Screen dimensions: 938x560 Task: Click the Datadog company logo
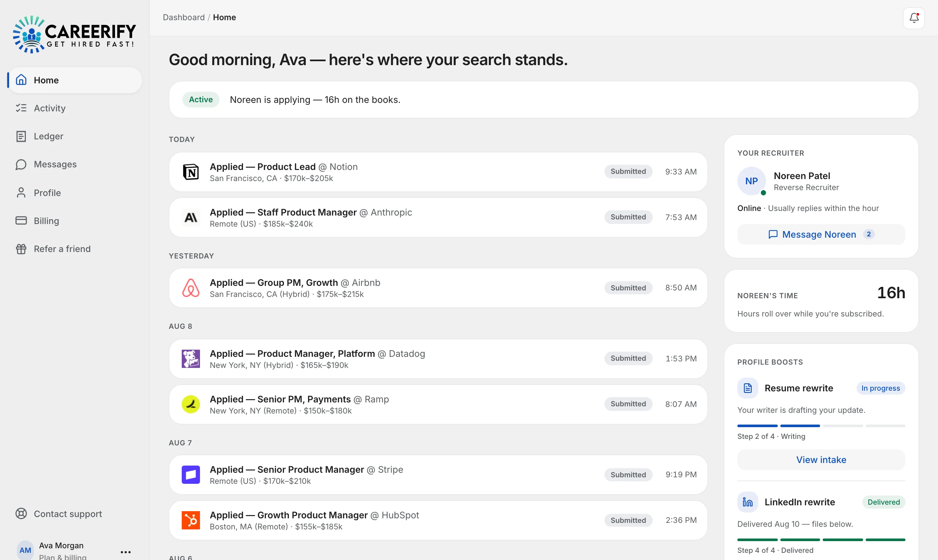[x=191, y=358]
